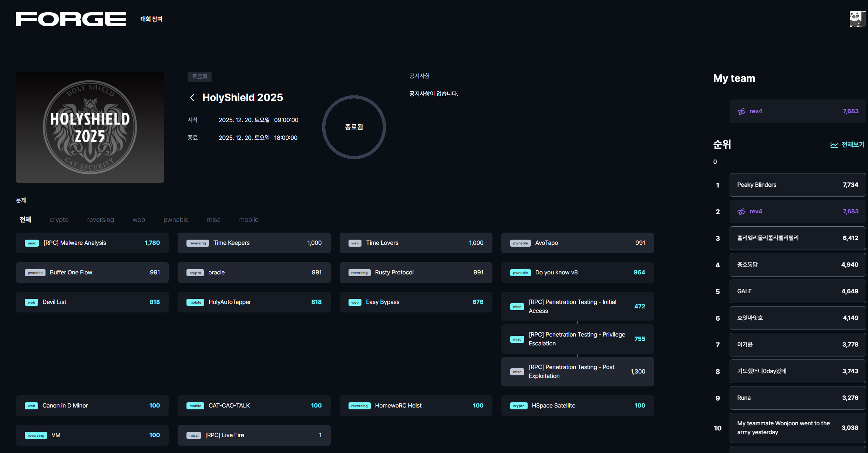Switch to the reversing tab
Image resolution: width=868 pixels, height=453 pixels.
(100, 220)
